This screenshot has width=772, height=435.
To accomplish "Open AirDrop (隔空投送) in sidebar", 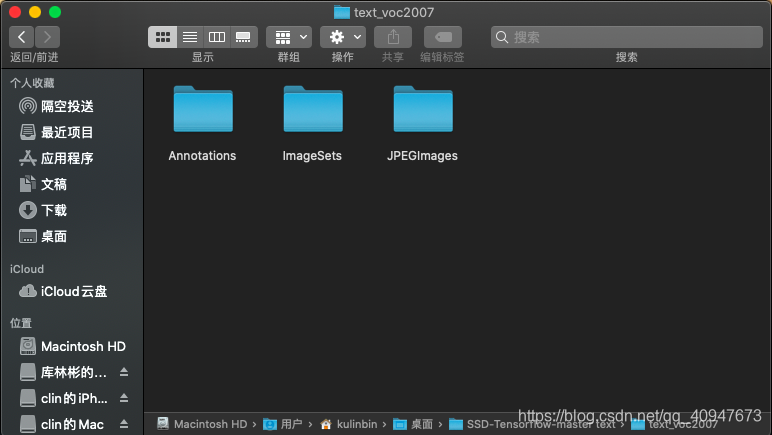I will (x=72, y=106).
